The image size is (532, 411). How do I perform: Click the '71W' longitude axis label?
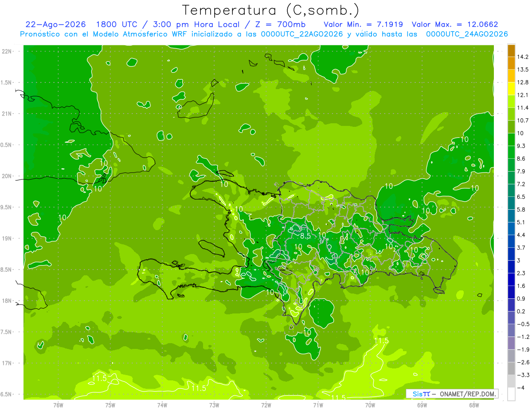pyautogui.click(x=318, y=404)
